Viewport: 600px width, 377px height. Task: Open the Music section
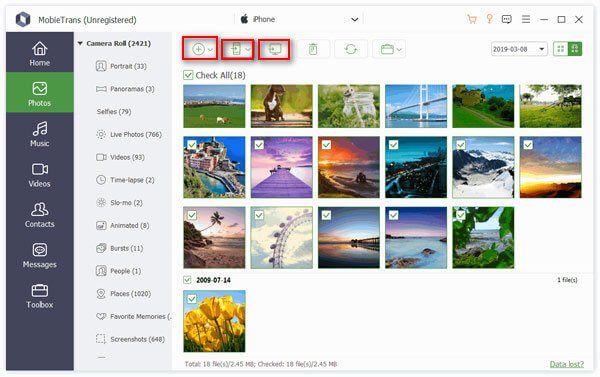pos(40,134)
